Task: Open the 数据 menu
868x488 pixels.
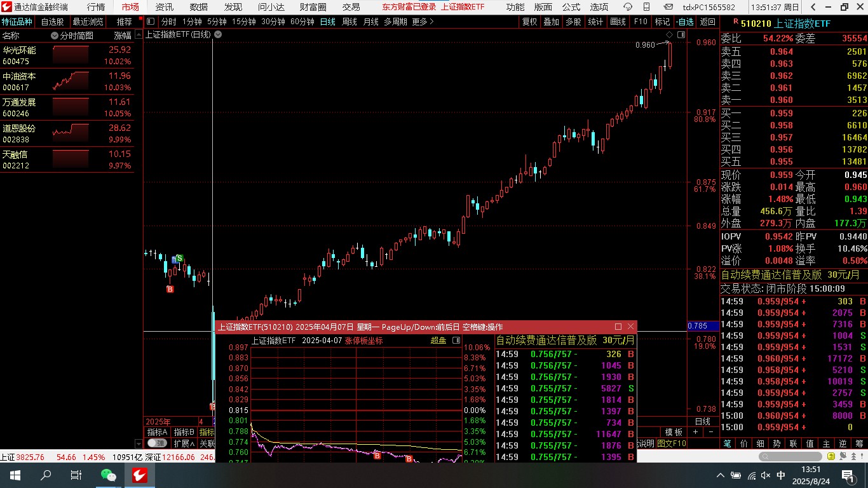Action: pyautogui.click(x=198, y=7)
